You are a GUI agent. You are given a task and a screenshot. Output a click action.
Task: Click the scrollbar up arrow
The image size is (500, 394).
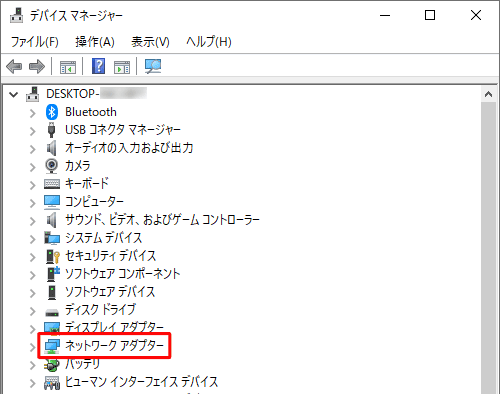488,95
